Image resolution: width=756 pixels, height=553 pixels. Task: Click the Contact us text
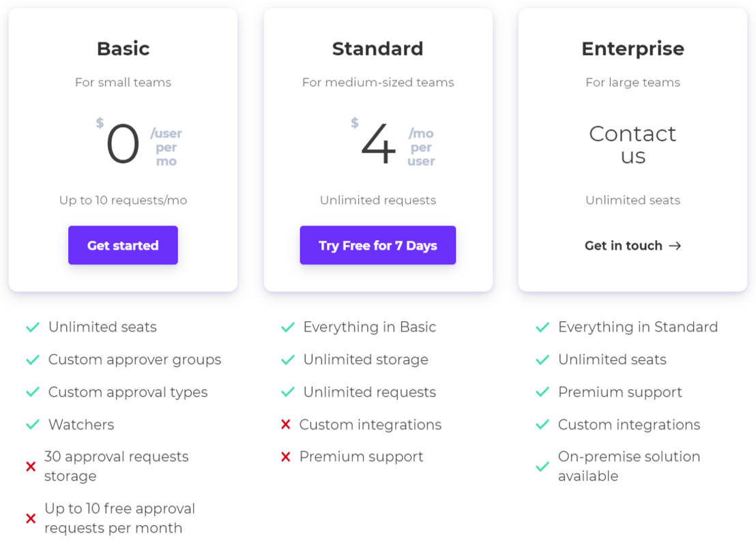[x=633, y=145]
